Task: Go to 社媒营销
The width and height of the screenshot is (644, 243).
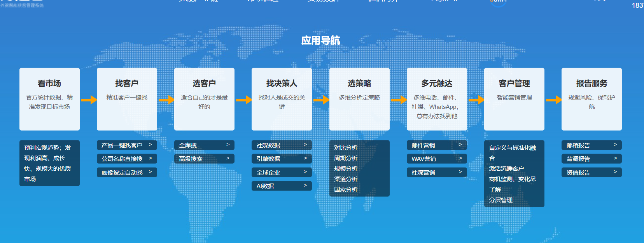Action: tap(423, 172)
